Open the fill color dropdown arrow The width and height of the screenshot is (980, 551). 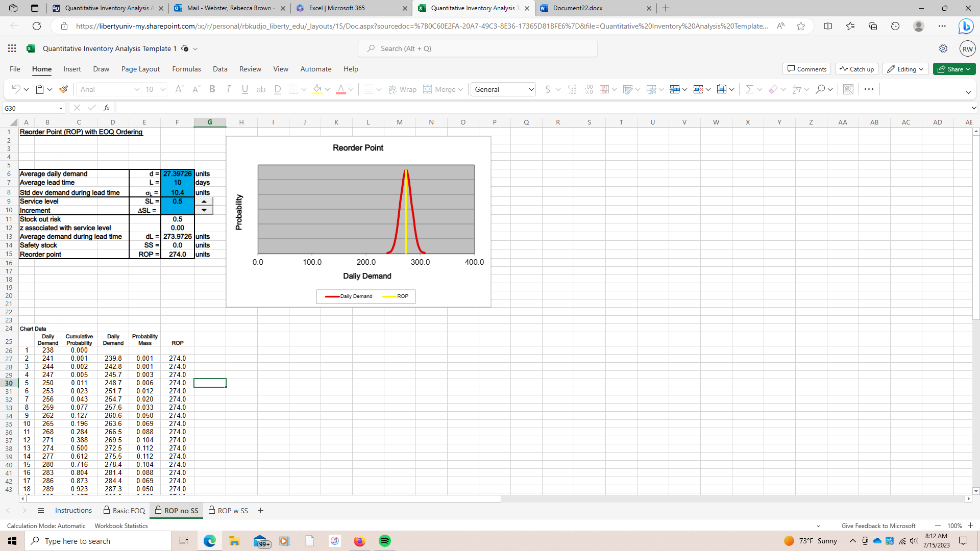click(x=327, y=89)
